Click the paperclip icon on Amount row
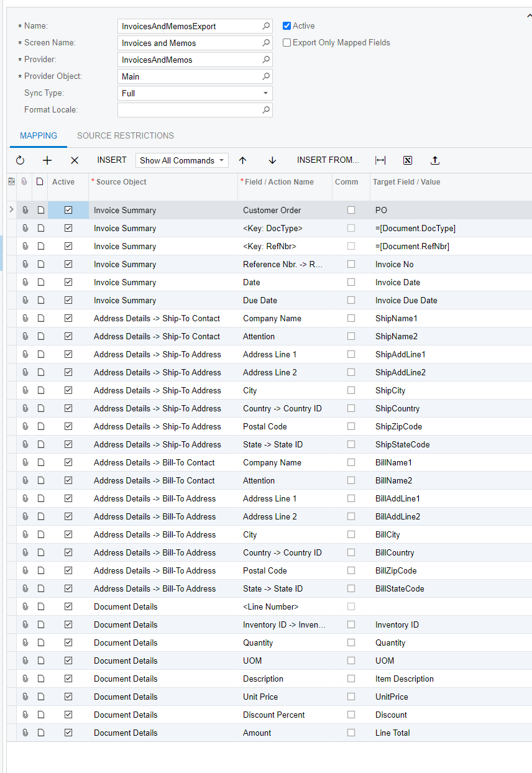 click(x=25, y=733)
